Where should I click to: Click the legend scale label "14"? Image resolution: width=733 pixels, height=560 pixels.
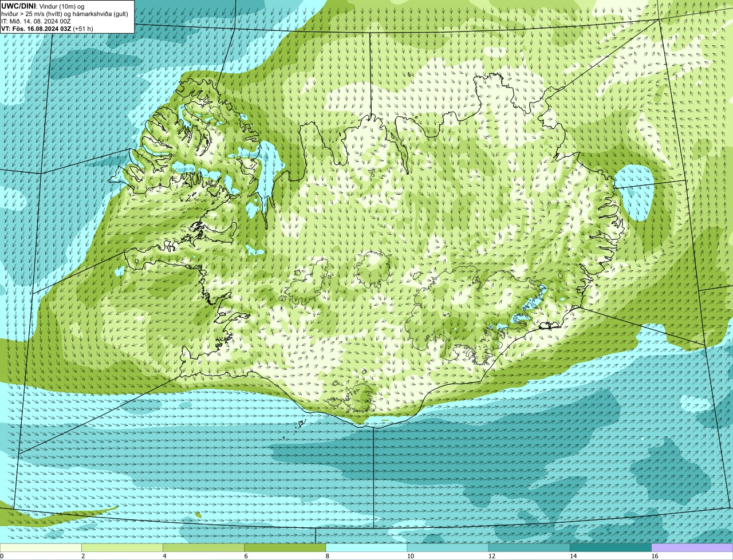pyautogui.click(x=574, y=556)
